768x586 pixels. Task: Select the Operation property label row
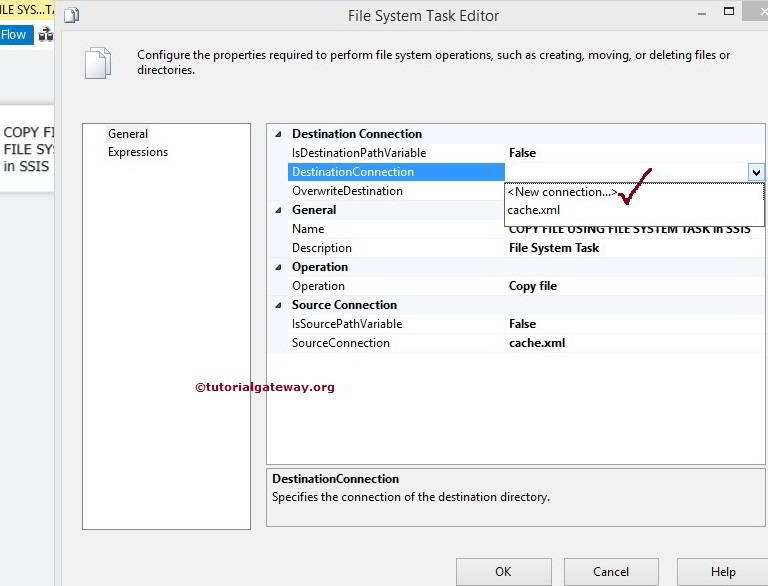click(x=396, y=286)
